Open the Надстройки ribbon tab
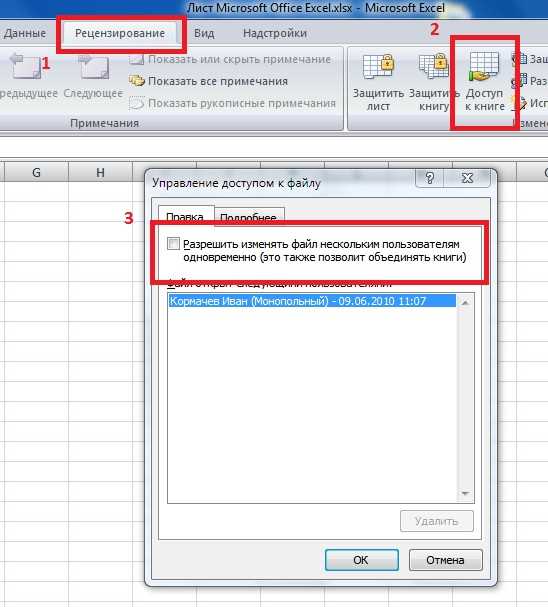Image resolution: width=548 pixels, height=607 pixels. 275,33
